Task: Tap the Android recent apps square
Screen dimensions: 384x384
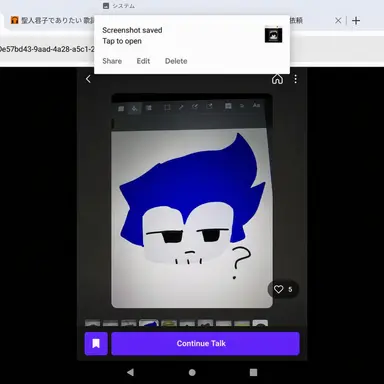Action: click(x=253, y=372)
